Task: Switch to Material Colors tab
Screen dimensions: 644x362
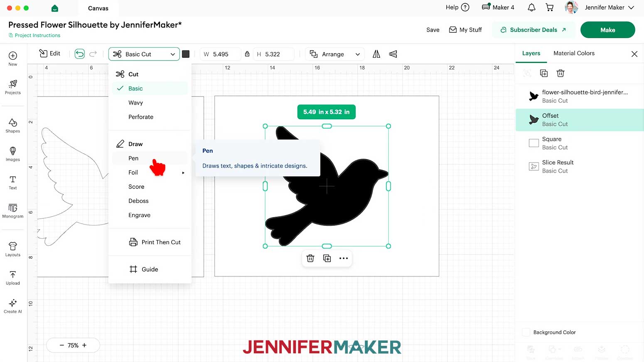Action: point(574,53)
